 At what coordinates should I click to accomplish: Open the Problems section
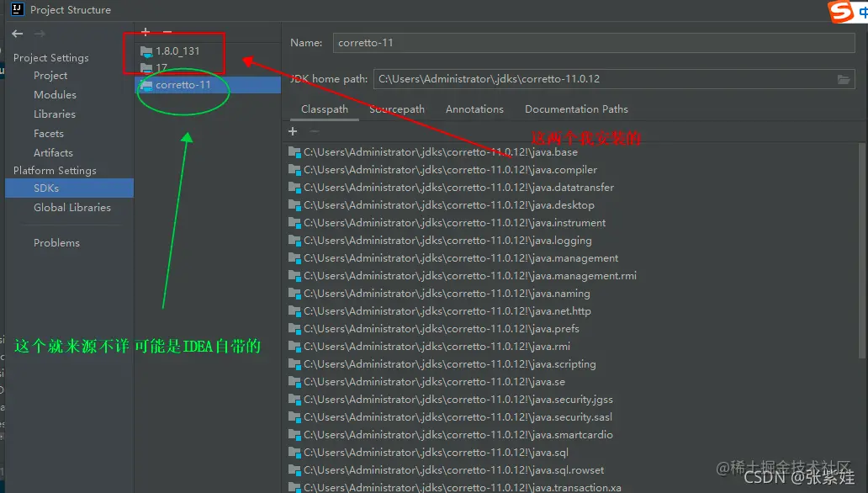point(56,242)
